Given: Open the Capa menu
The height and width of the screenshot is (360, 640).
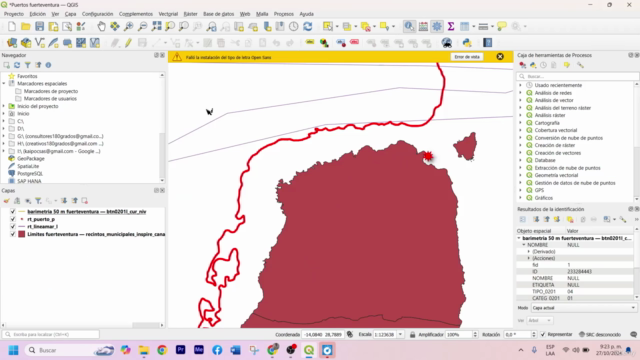Looking at the screenshot, I should pos(70,14).
